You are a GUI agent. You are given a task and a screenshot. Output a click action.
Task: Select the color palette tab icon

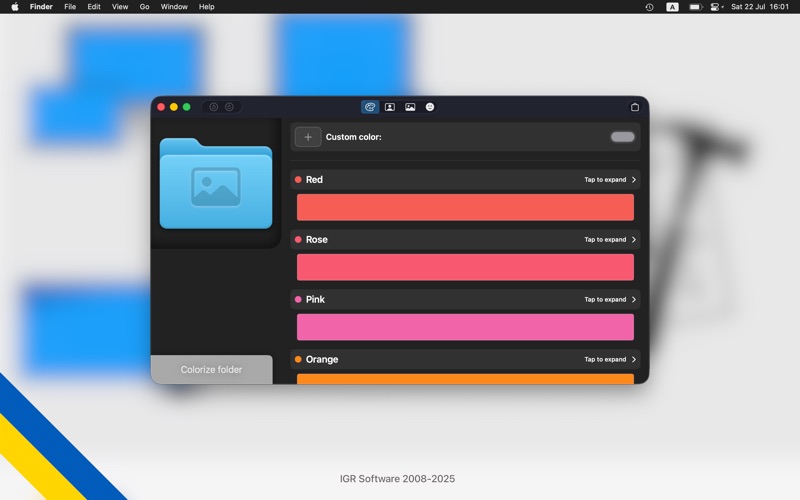370,107
